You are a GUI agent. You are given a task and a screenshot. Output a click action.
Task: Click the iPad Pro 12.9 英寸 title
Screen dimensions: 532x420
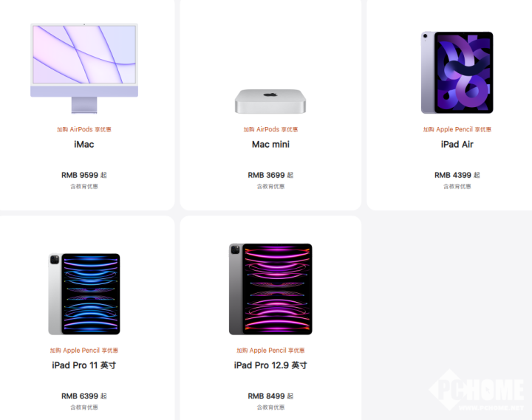click(270, 365)
